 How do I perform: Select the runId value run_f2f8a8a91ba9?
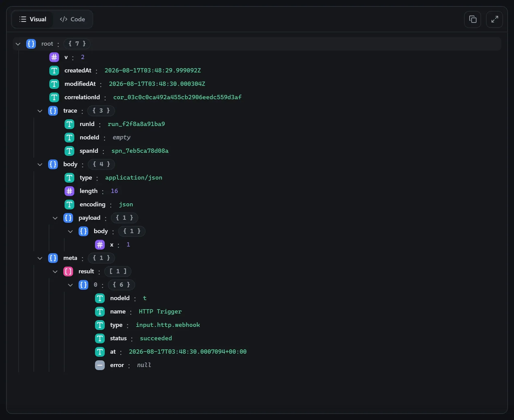(136, 124)
